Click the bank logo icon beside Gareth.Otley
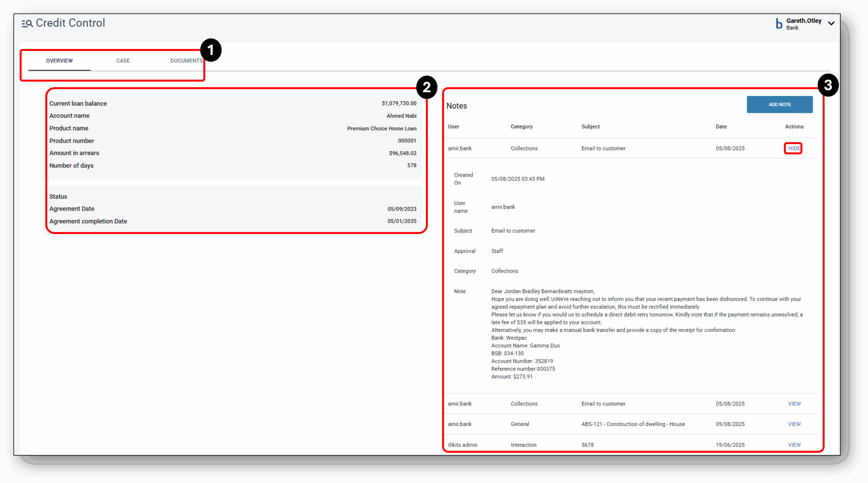This screenshot has width=868, height=483. click(x=779, y=24)
